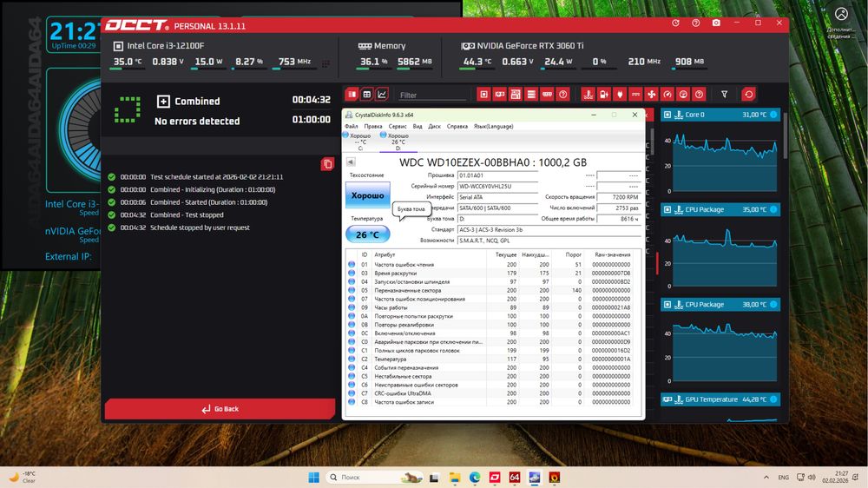Click the OCCT title bar refresh icon
Viewport: 868px width, 488px height.
675,23
